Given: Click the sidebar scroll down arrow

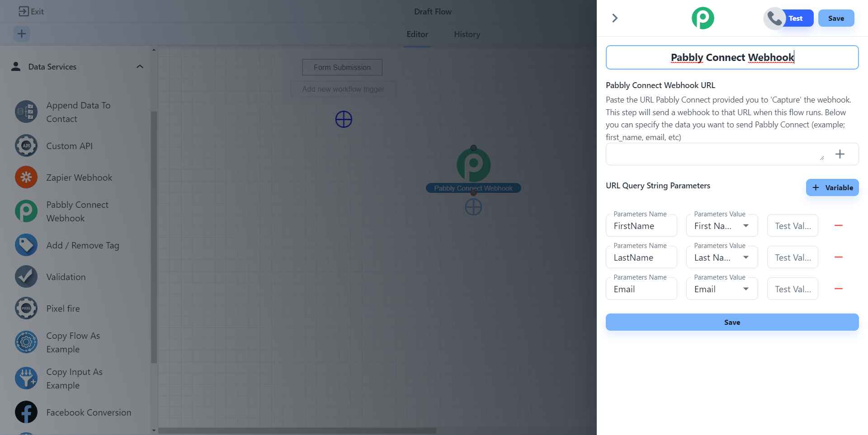Looking at the screenshot, I should [x=154, y=430].
